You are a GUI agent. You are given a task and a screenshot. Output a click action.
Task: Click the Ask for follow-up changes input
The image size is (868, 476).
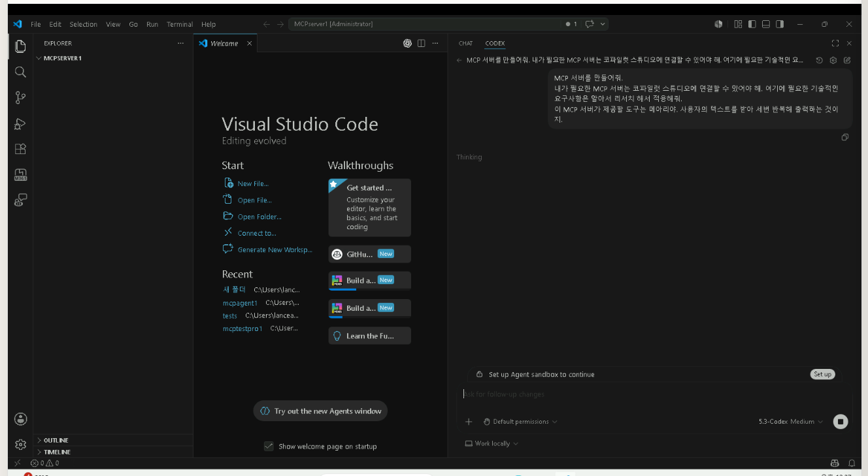pyautogui.click(x=654, y=394)
